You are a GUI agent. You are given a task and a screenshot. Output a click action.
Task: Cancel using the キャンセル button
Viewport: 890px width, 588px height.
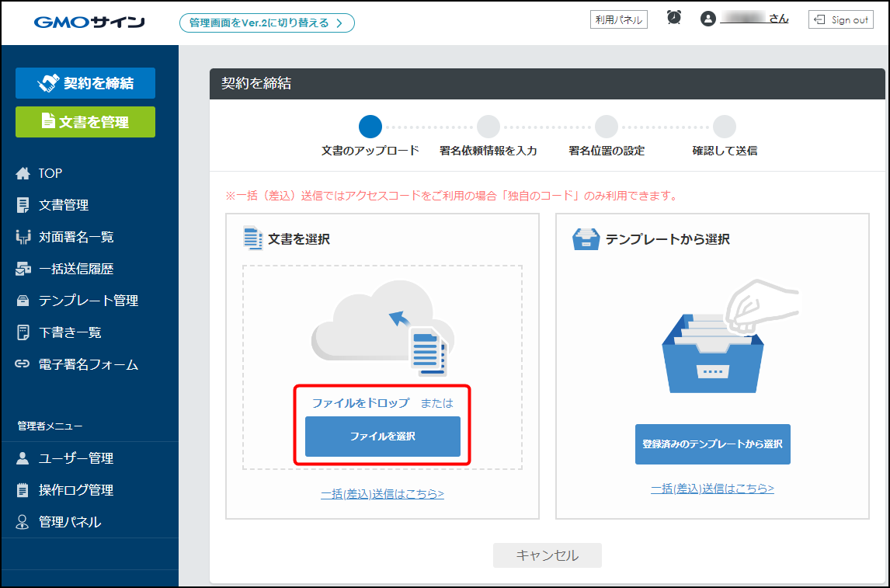click(x=547, y=555)
